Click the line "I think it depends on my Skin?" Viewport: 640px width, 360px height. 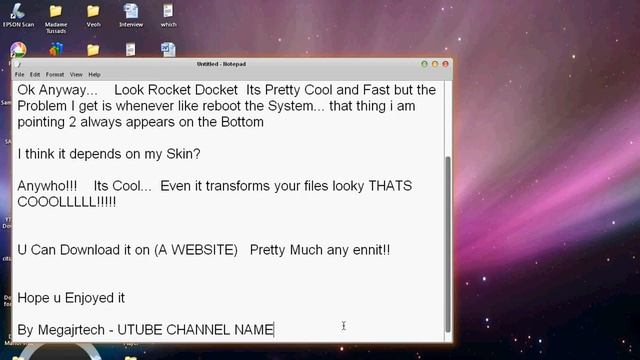point(109,154)
